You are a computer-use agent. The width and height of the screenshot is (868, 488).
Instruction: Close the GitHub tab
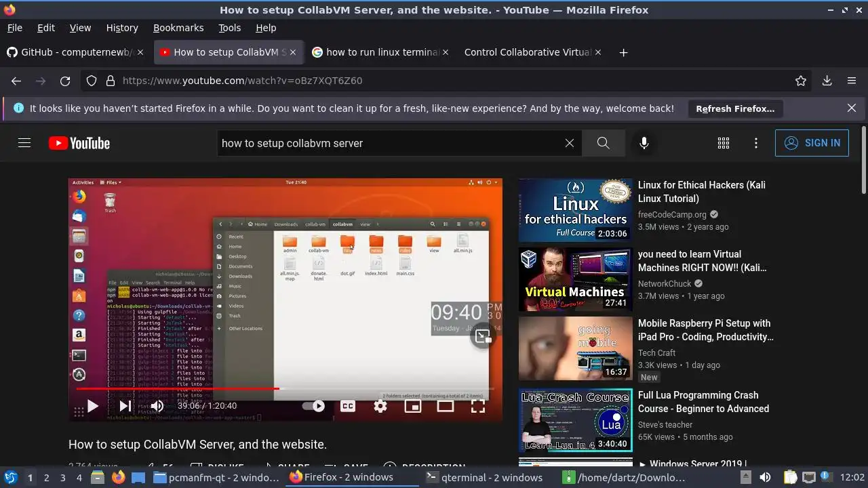(x=140, y=52)
